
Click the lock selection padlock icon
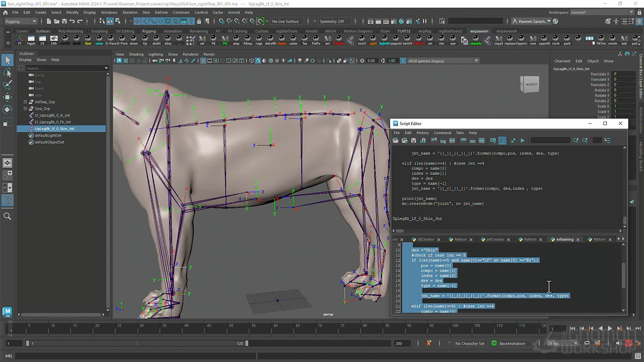(x=199, y=21)
